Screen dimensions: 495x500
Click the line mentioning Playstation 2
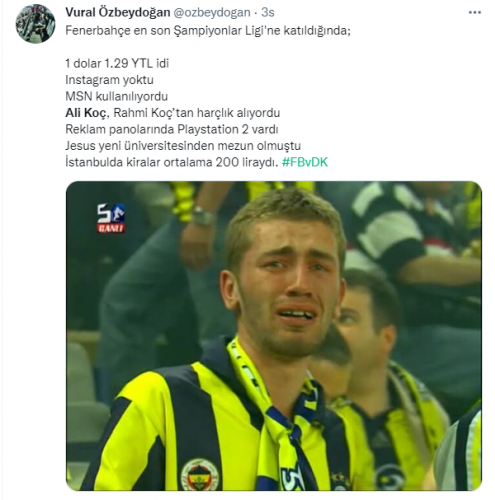tap(172, 129)
